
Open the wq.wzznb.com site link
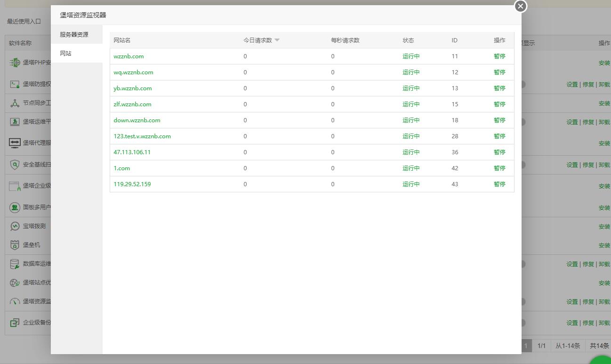[x=133, y=72]
